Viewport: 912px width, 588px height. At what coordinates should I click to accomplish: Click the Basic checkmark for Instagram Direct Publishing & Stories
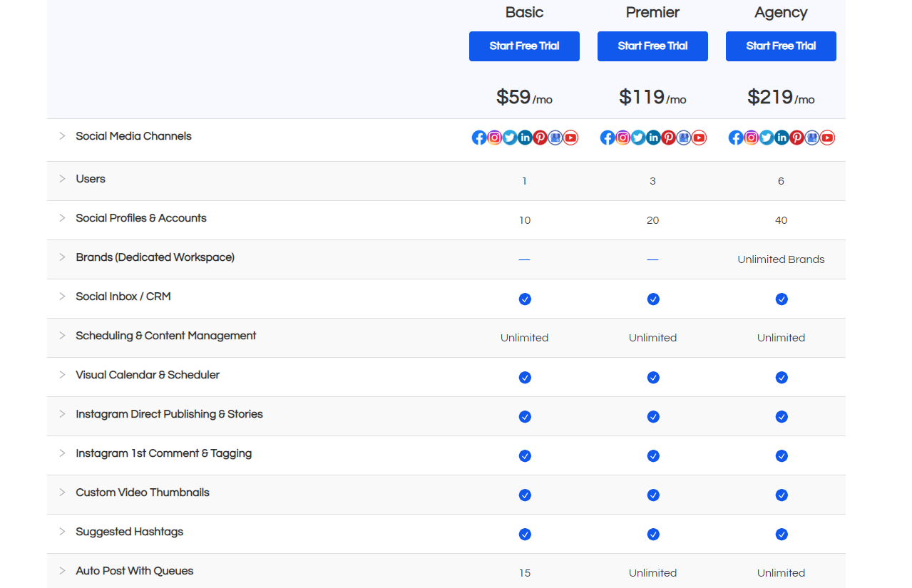(525, 417)
